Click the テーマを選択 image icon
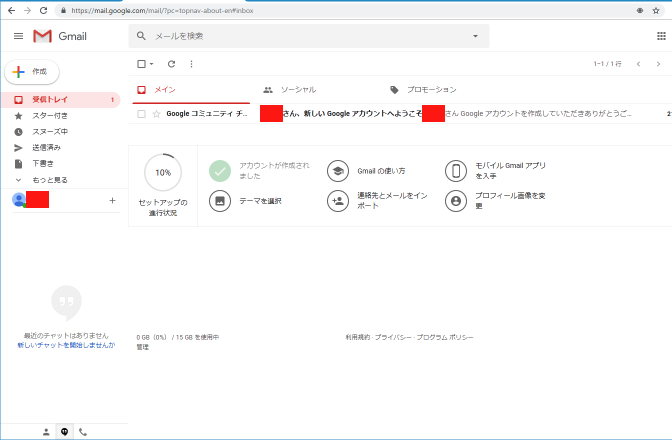 (x=220, y=201)
